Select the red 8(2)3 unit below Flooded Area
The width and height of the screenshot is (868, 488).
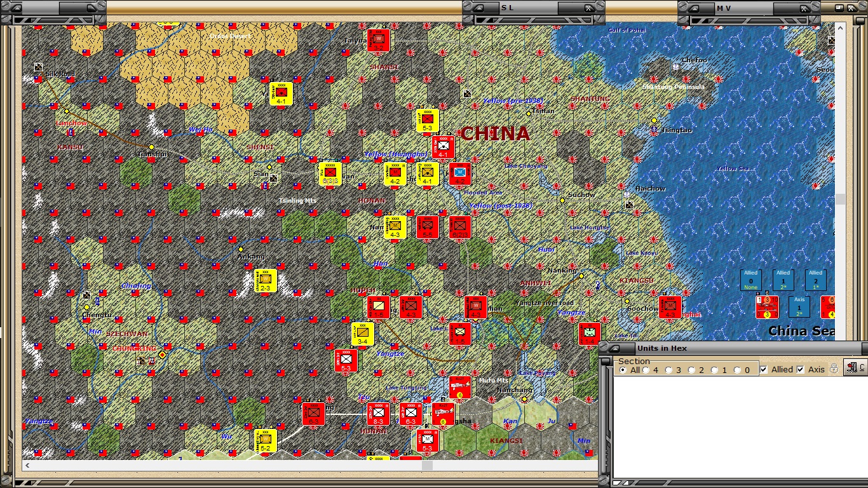[460, 227]
